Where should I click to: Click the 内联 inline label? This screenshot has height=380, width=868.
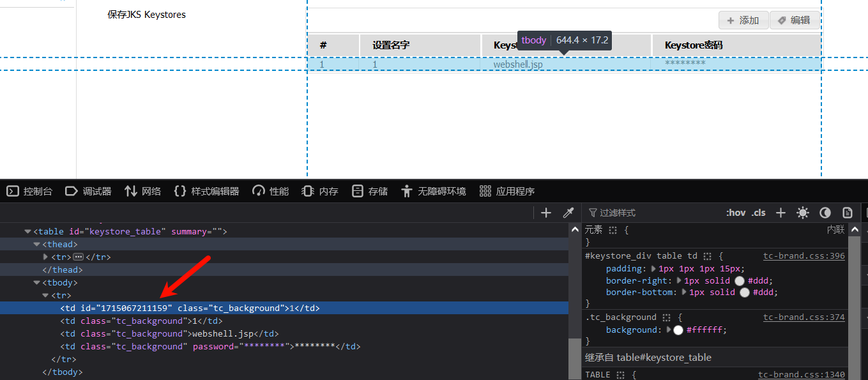tap(835, 230)
